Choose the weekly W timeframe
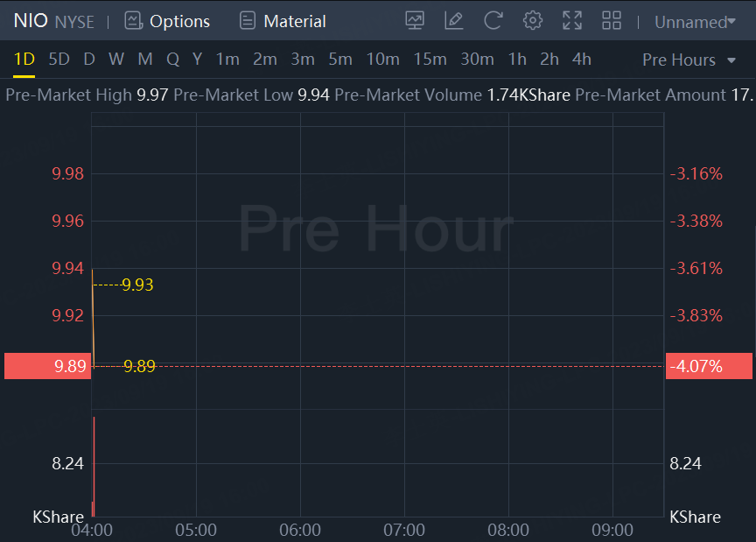 116,60
